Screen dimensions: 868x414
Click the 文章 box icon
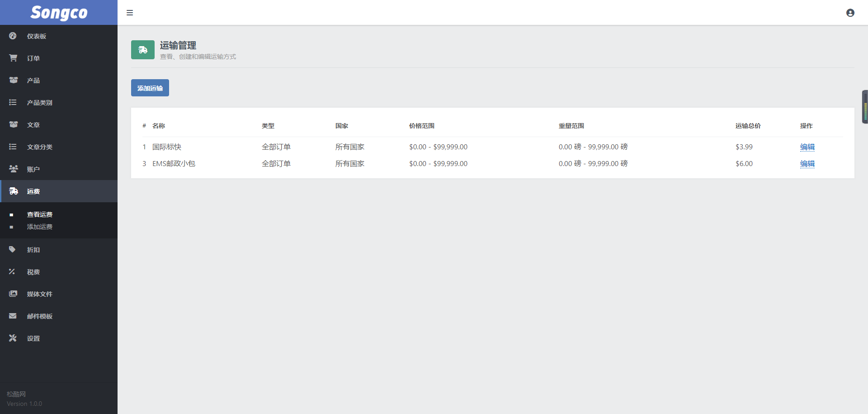pyautogui.click(x=13, y=124)
